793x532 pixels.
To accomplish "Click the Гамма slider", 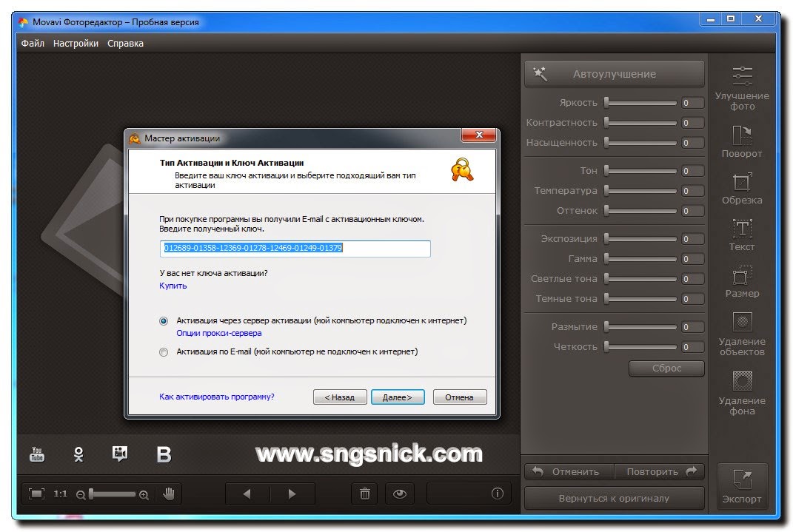I will pyautogui.click(x=640, y=259).
